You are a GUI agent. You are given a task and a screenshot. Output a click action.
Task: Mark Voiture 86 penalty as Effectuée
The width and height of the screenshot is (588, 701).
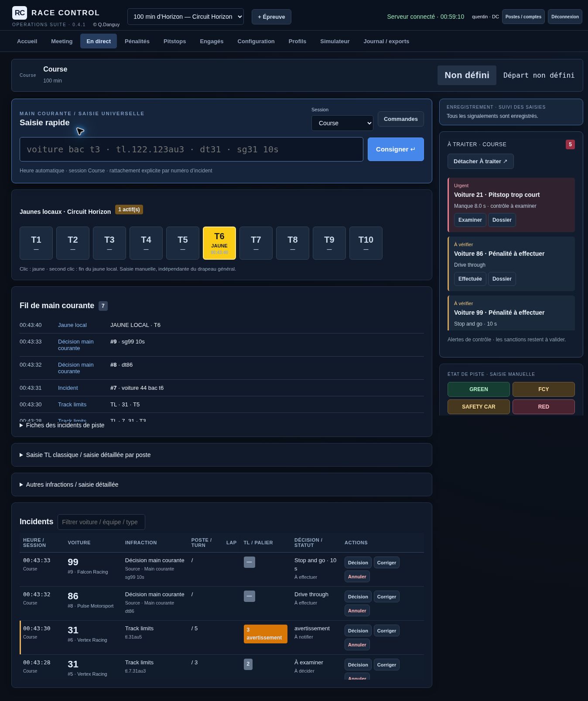[x=470, y=279]
